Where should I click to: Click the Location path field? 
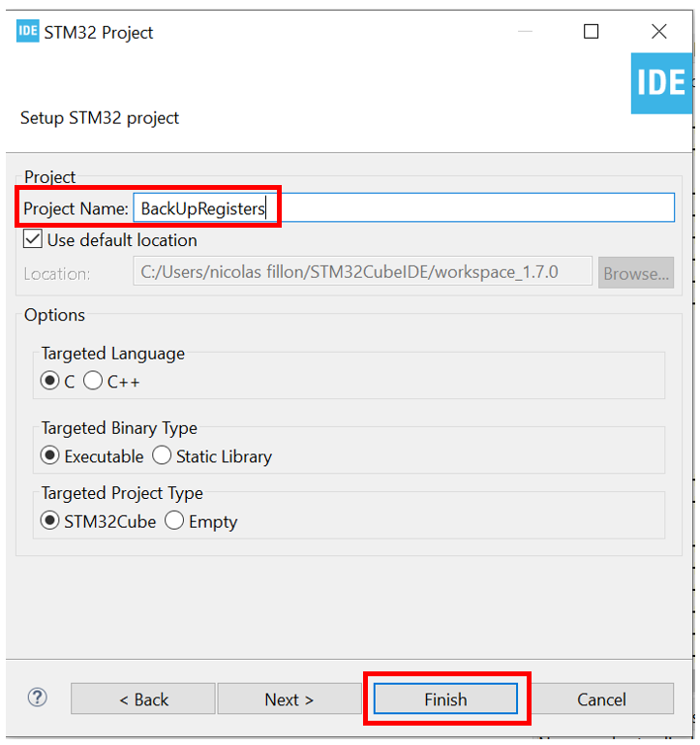[x=362, y=272]
